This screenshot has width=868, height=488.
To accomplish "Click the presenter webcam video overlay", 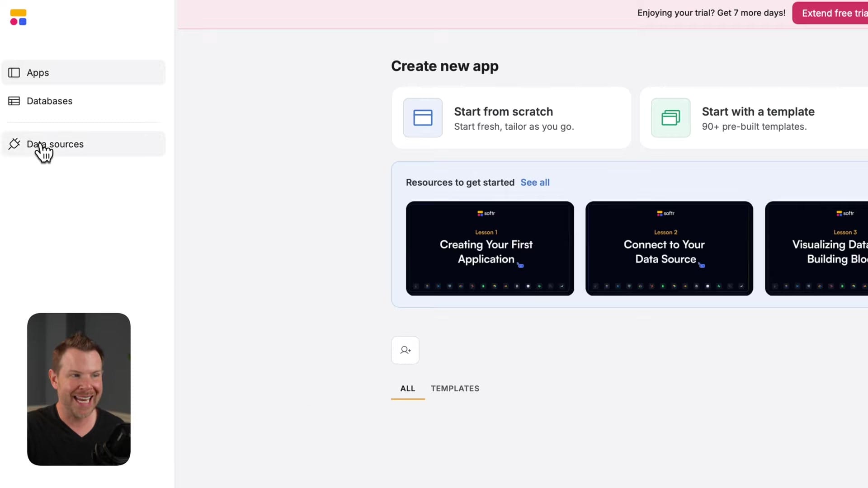I will 79,389.
